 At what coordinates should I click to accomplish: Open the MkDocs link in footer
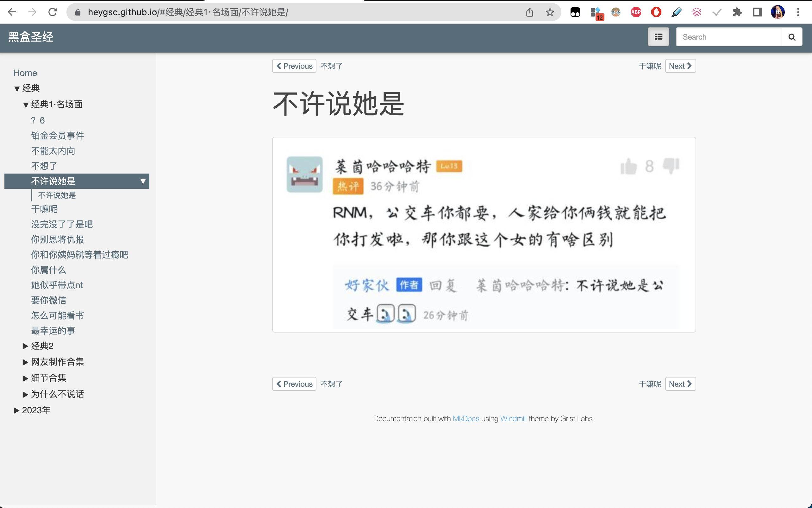pos(465,419)
